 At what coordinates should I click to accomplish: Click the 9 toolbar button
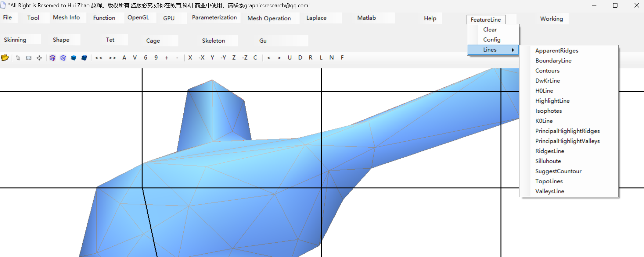point(156,58)
